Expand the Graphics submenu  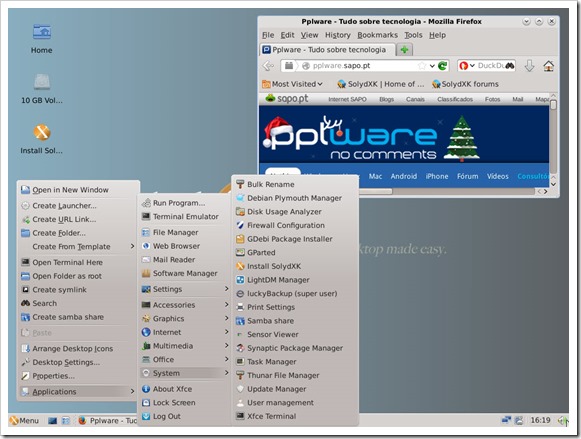click(185, 319)
